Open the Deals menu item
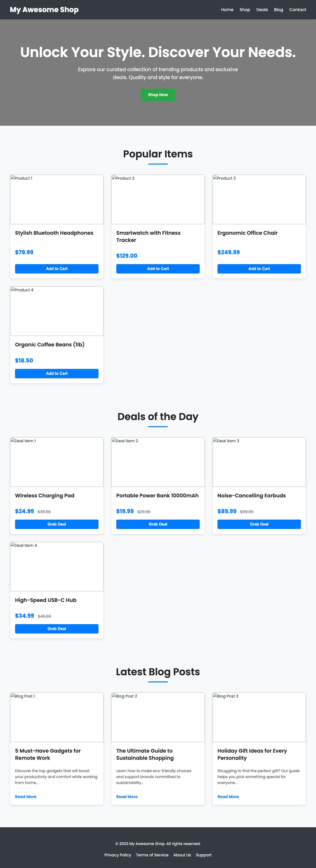The image size is (316, 868). 262,9
